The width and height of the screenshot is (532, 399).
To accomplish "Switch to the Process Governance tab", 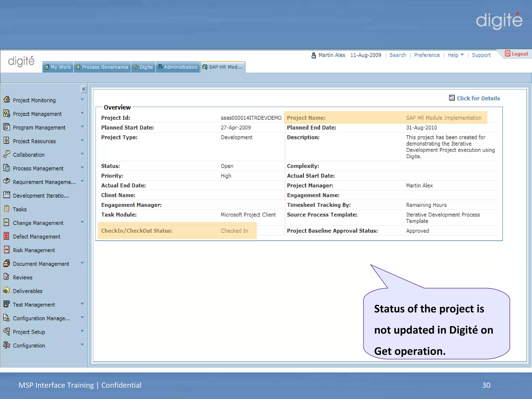I will (x=102, y=67).
